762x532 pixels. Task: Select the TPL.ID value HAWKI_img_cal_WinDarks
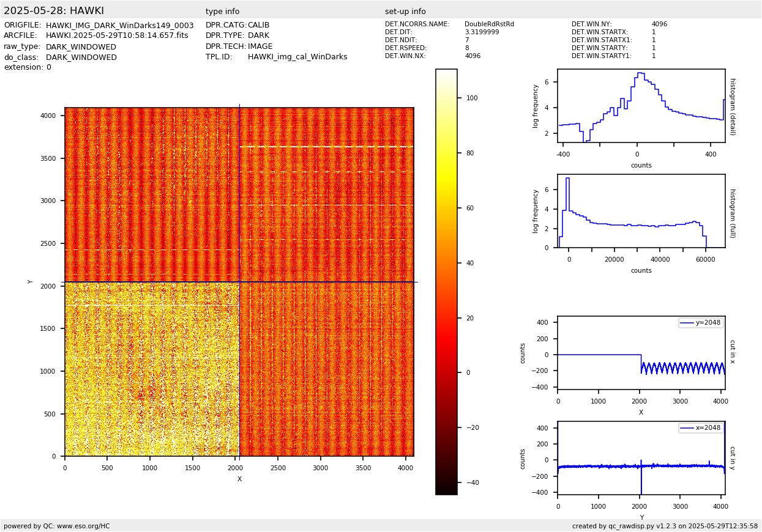pos(297,57)
